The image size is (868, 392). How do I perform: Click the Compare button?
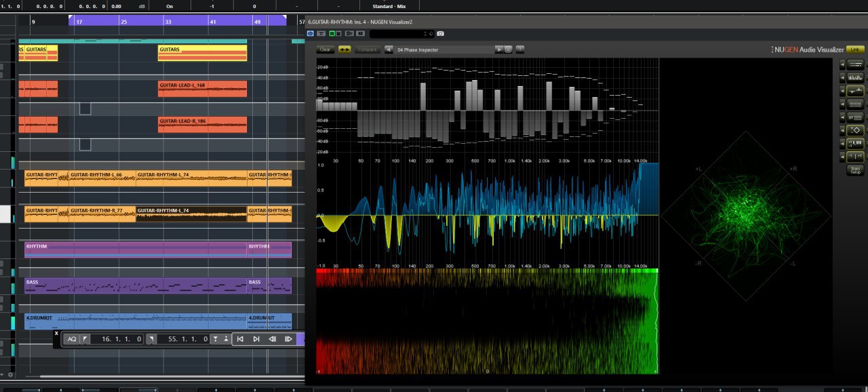(368, 50)
